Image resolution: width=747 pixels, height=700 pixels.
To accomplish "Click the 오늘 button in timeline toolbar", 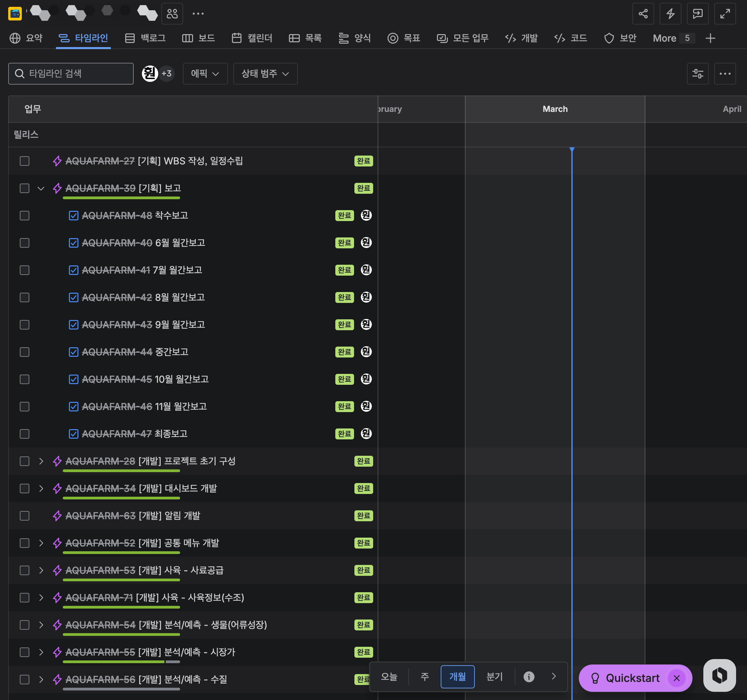I will (389, 677).
